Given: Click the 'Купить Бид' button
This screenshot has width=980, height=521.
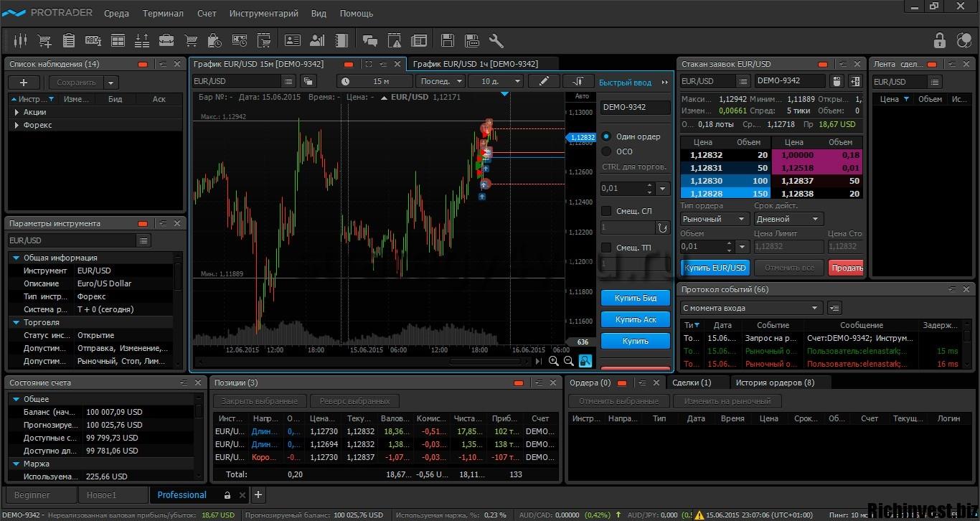Looking at the screenshot, I should 636,298.
